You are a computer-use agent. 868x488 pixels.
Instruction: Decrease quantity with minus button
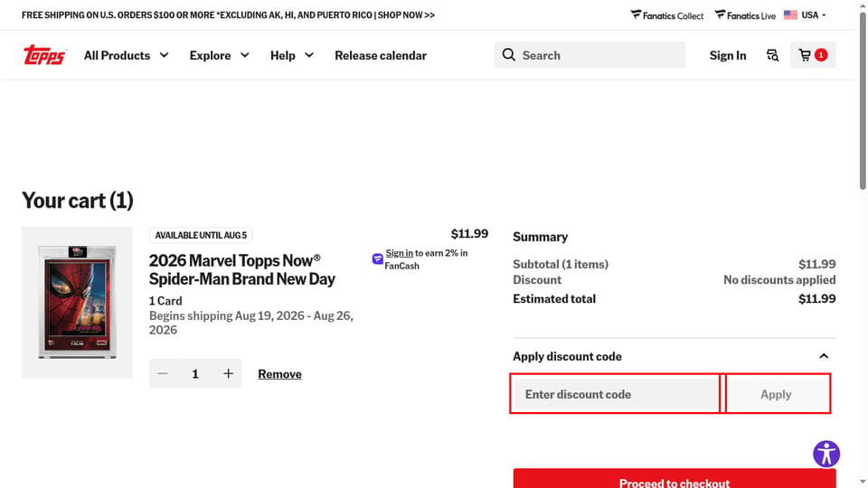[162, 373]
